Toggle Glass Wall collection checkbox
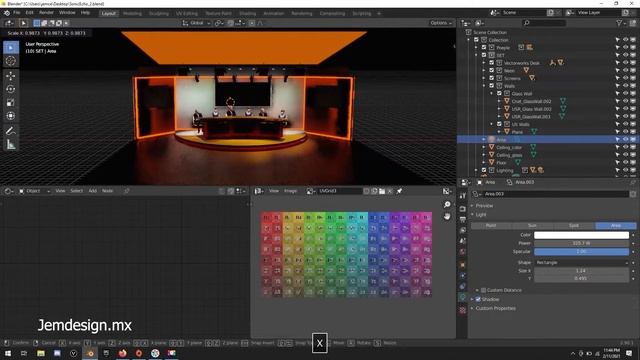The width and height of the screenshot is (640, 360). click(500, 93)
